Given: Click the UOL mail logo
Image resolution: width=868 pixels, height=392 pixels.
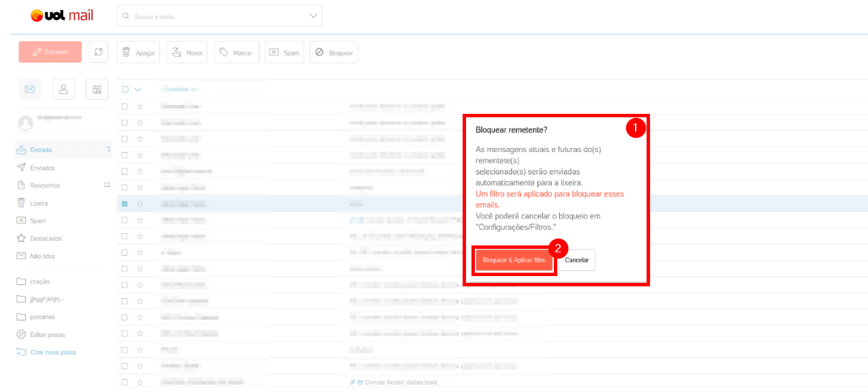Looking at the screenshot, I should (x=62, y=15).
